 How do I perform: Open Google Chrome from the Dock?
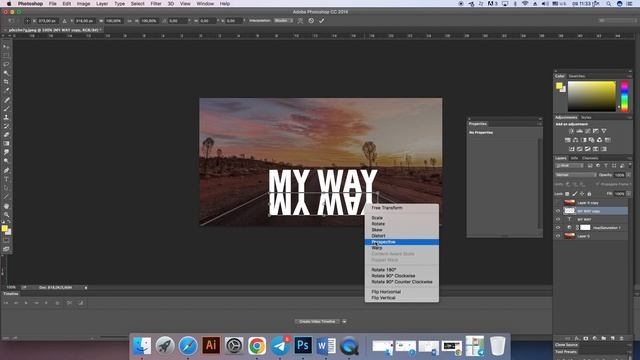coord(257,346)
